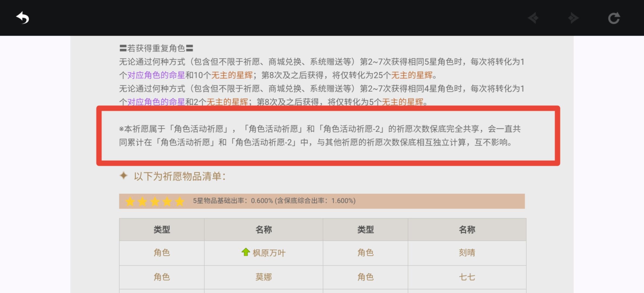
Task: Click 无主的星辉 link after 和2个
Action: [227, 102]
